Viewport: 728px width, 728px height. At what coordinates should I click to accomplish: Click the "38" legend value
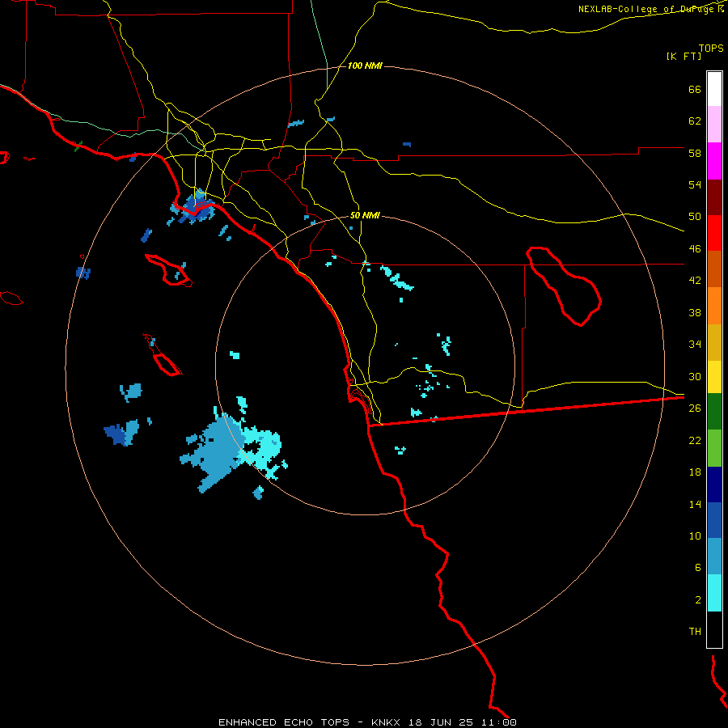tap(695, 312)
